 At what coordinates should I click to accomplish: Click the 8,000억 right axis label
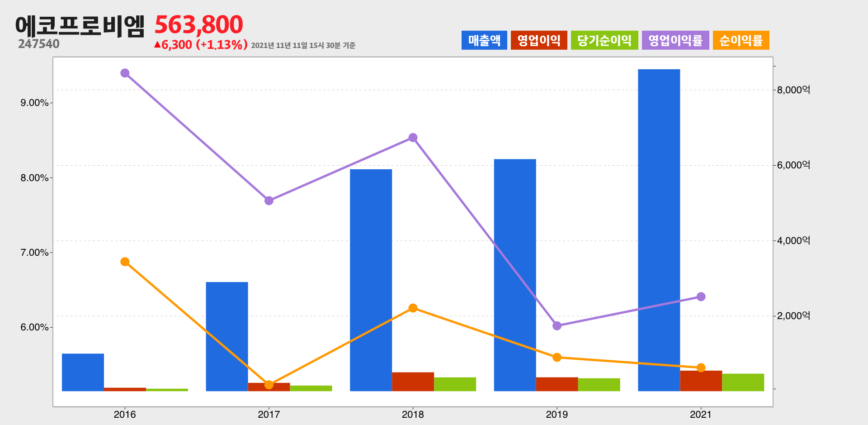pos(793,90)
